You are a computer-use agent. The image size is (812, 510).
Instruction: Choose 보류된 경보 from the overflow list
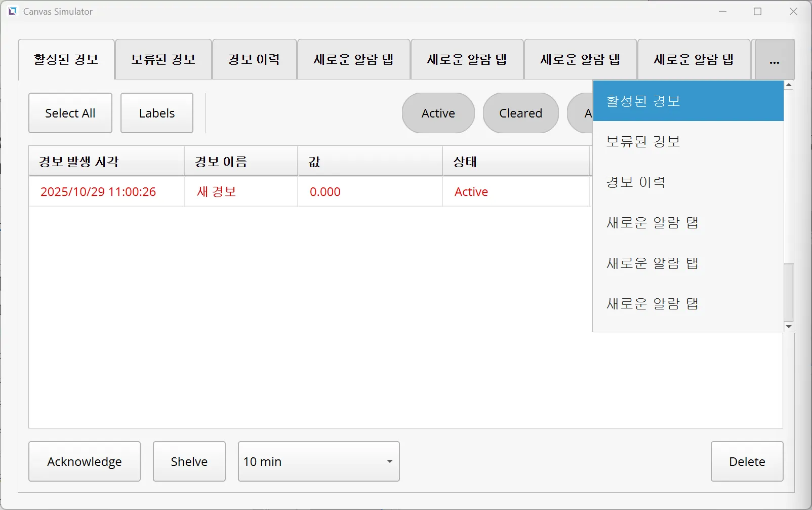coord(688,141)
